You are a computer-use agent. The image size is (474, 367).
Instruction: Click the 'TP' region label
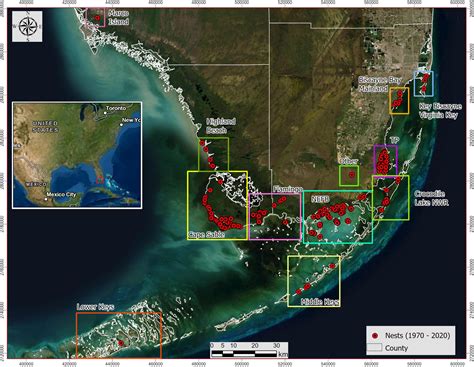[394, 140]
